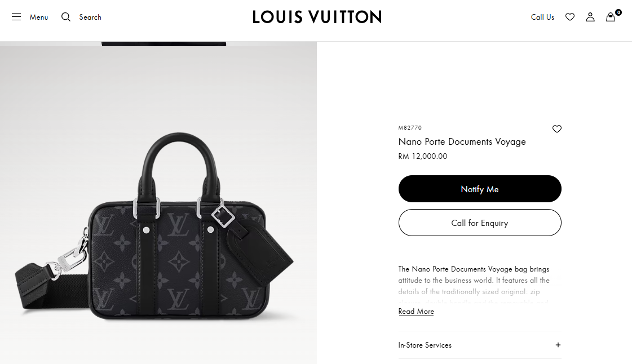Click the Nano Porte Documents Voyage title
The width and height of the screenshot is (632, 364).
tap(462, 142)
